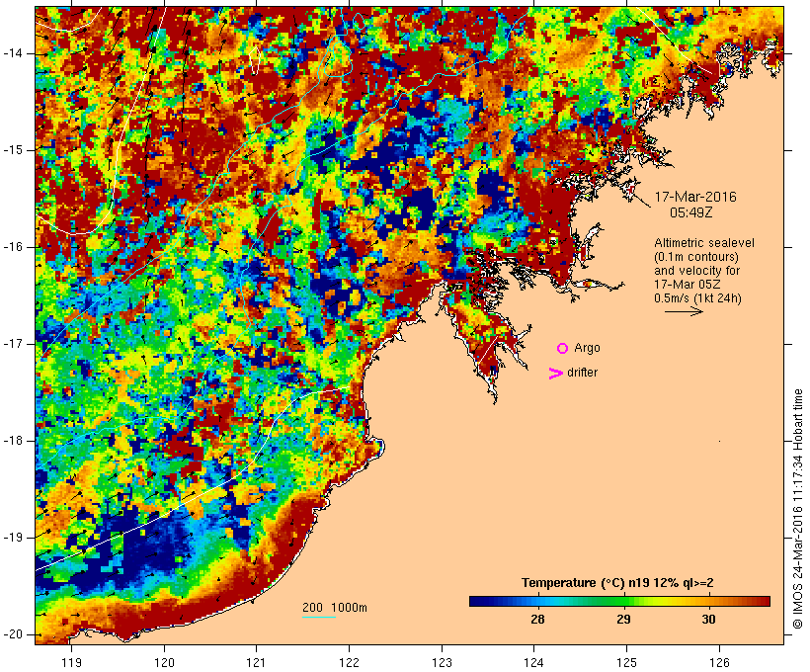The image size is (810, 672).
Task: Click the 124 longitude axis label
Action: [534, 662]
